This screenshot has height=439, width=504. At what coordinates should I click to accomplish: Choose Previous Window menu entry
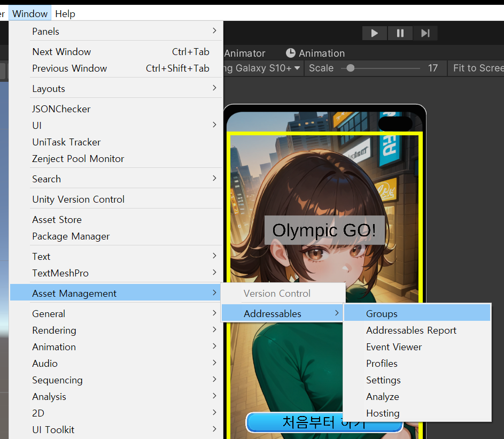pos(117,68)
